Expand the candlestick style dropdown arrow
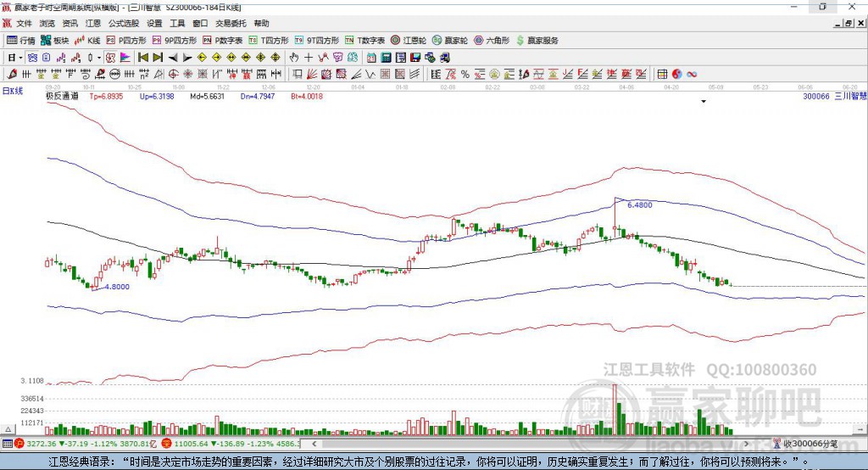Viewport: 868px width, 470px height. 99,58
